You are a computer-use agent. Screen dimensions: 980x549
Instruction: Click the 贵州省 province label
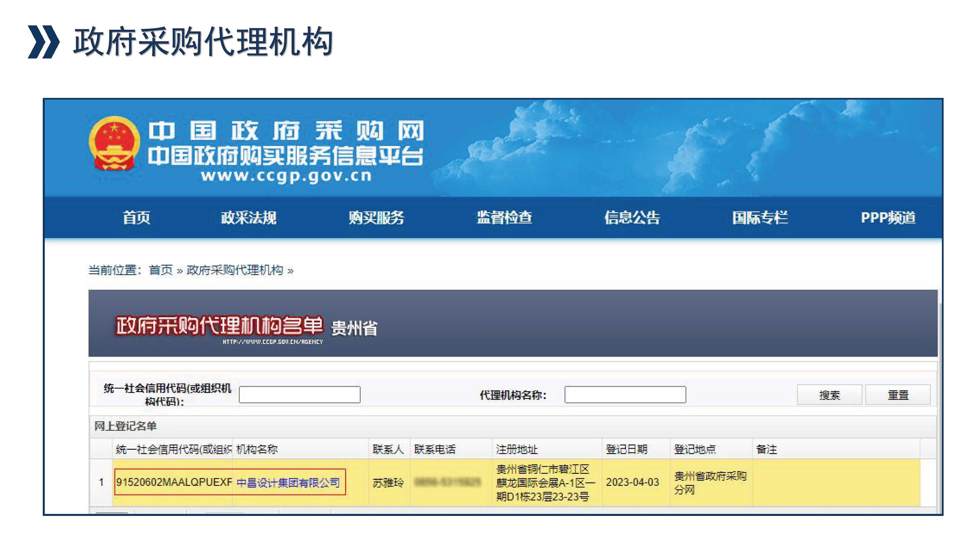354,328
